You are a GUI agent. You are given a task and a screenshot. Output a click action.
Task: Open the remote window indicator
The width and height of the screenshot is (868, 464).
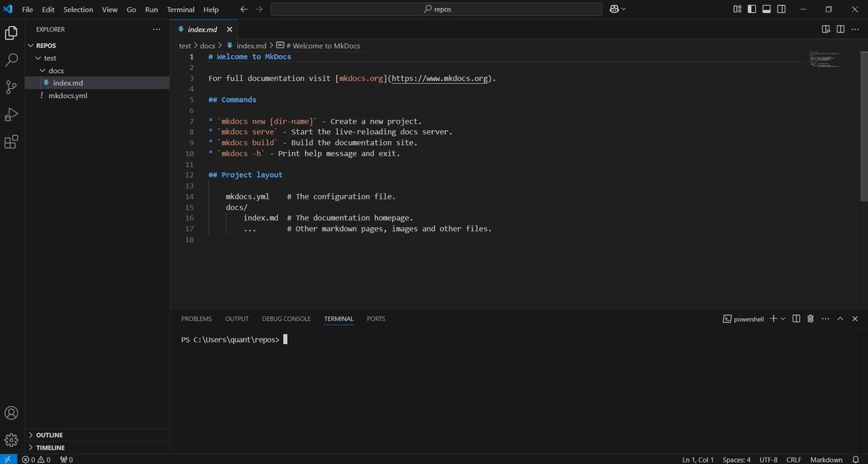(8, 459)
